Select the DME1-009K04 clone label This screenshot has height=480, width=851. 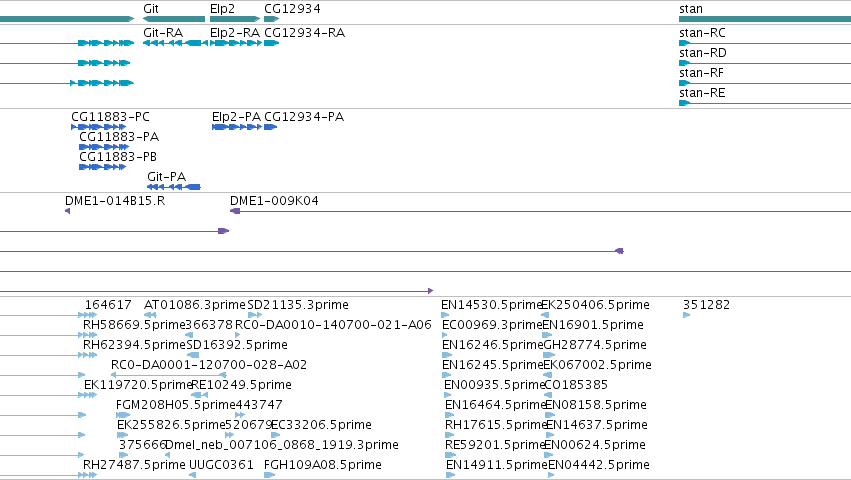pos(274,201)
